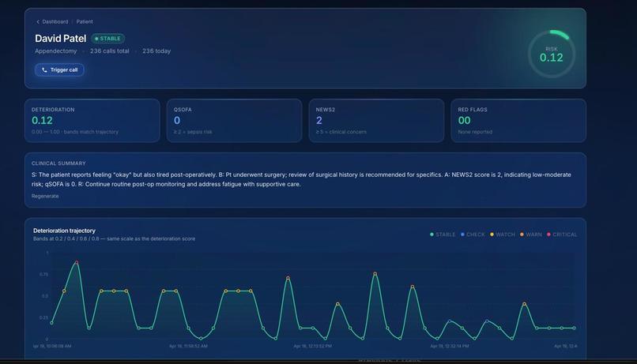This screenshot has height=364, width=637.
Task: Click the orange WARN legend dot
Action: (522, 235)
